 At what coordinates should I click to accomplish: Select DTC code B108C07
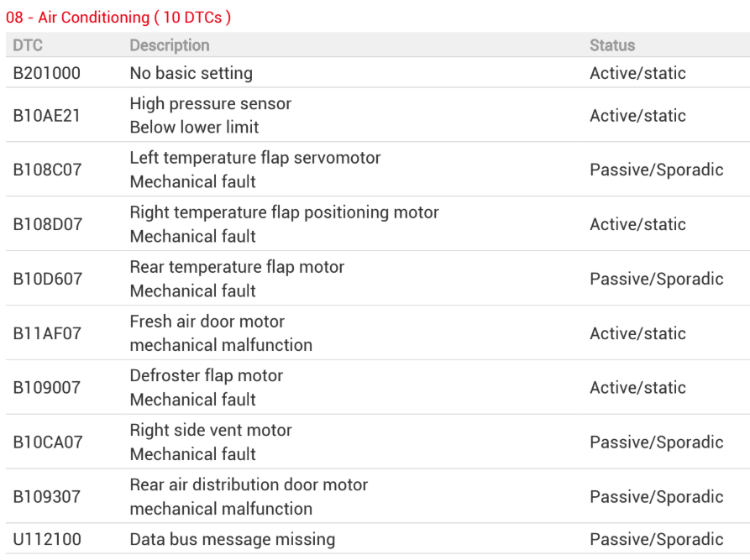(x=47, y=170)
